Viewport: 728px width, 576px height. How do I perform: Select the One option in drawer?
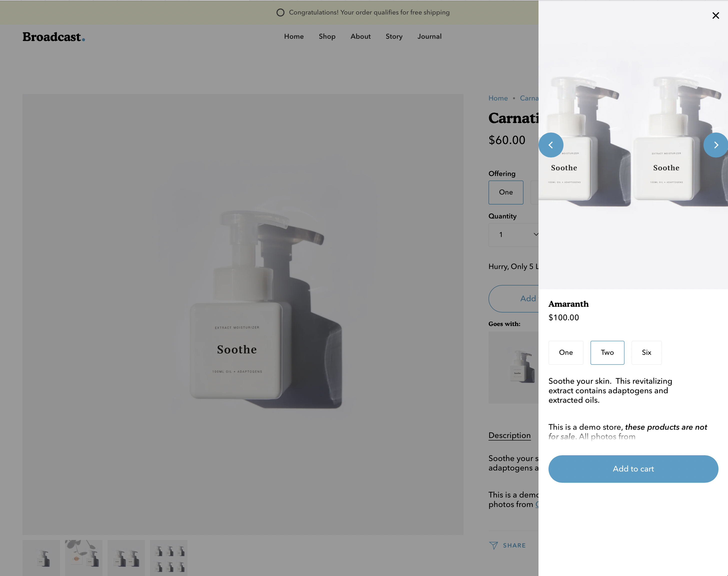tap(566, 352)
